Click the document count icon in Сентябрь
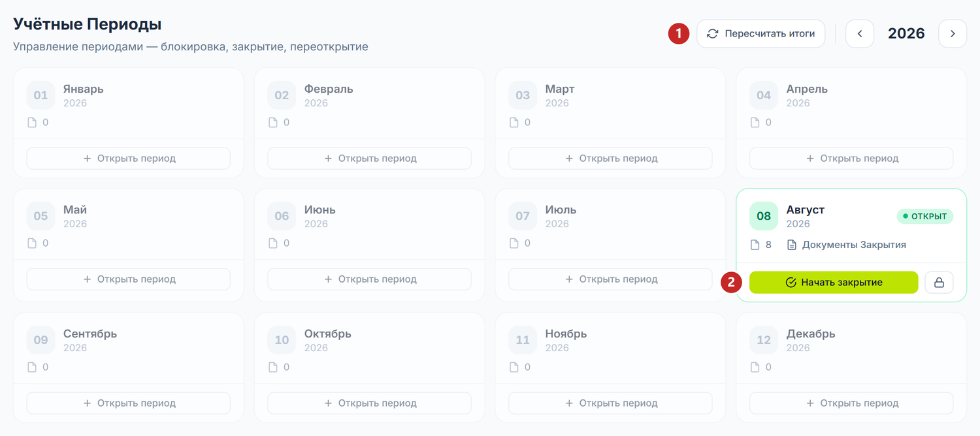 coord(32,367)
